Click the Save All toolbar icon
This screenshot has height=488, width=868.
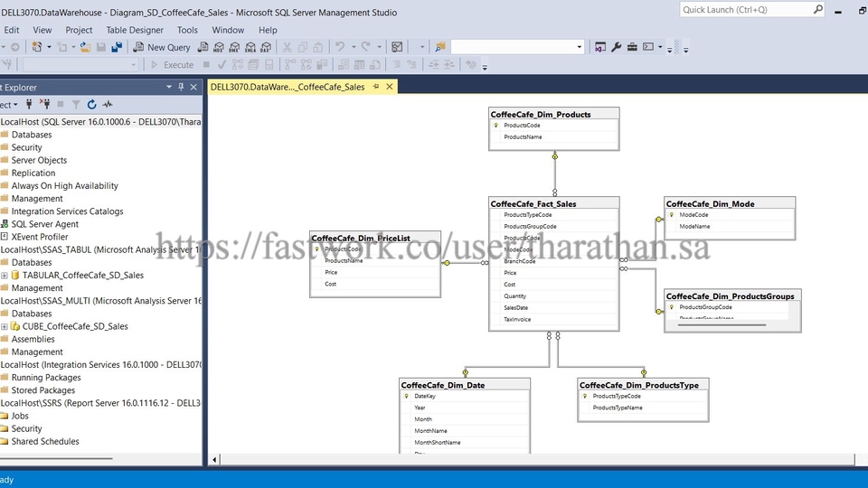point(117,47)
